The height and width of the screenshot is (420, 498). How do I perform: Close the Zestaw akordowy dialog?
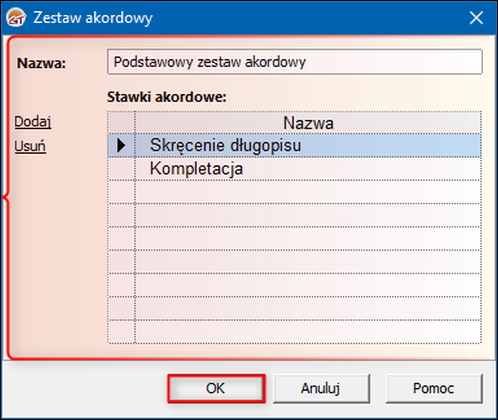click(476, 18)
